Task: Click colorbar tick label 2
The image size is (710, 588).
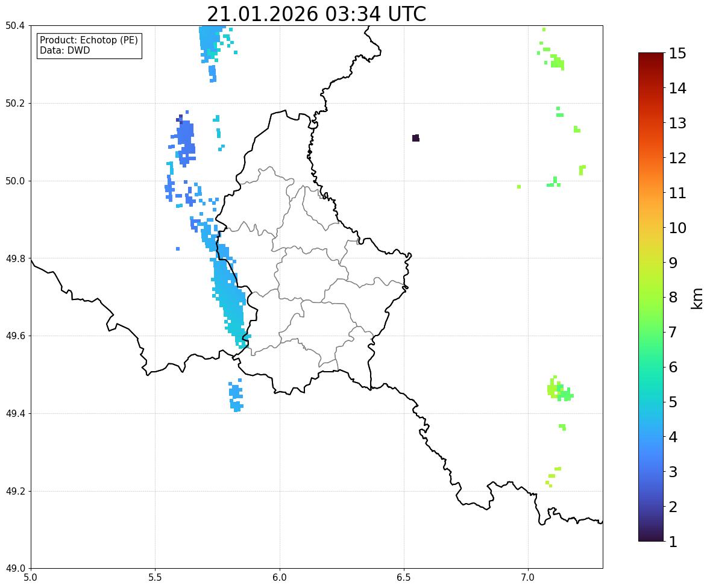Action: coord(673,507)
